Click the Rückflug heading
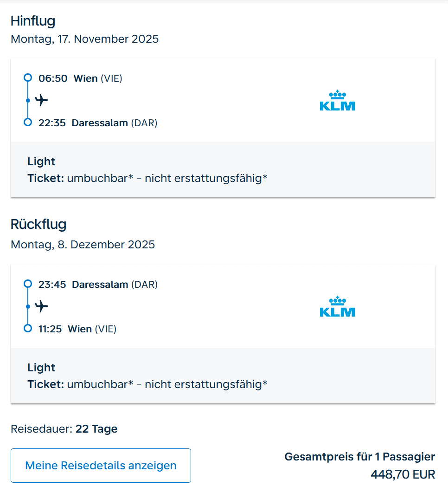Viewport: 448px width, 499px height. click(x=38, y=225)
